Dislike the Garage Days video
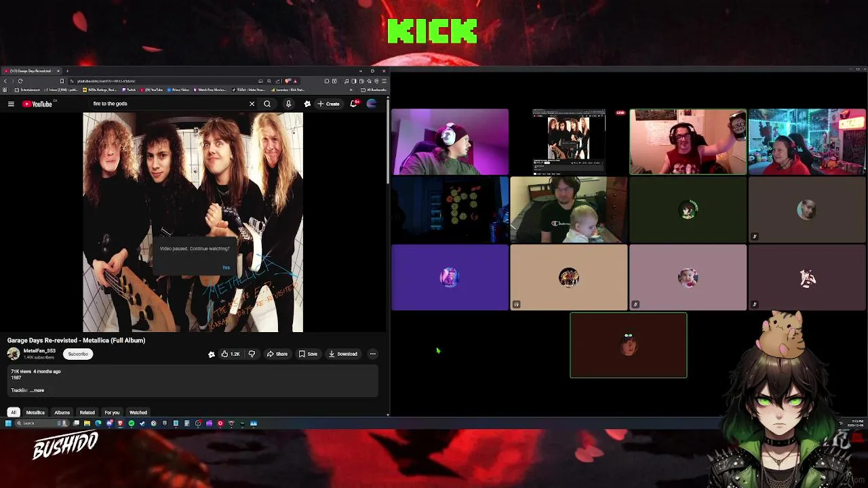868x488 pixels. [x=252, y=354]
